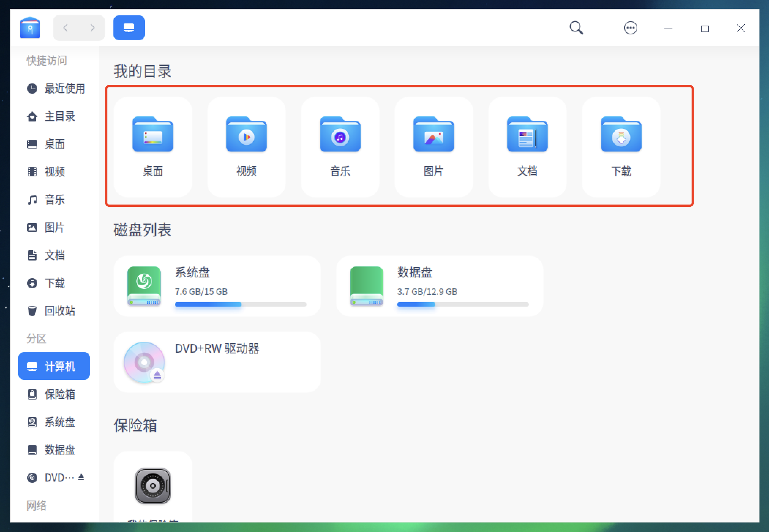This screenshot has height=532, width=769.
Task: Open the search magnifier
Action: click(x=576, y=28)
